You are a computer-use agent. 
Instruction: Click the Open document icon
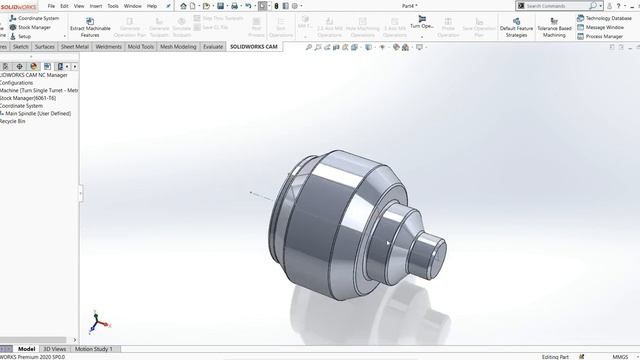tap(206, 6)
